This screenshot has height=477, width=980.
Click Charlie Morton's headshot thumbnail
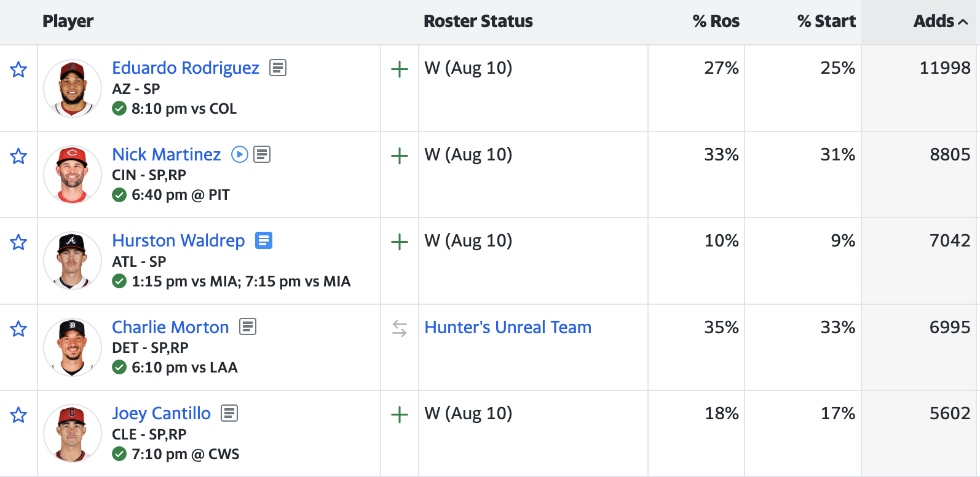pyautogui.click(x=73, y=347)
